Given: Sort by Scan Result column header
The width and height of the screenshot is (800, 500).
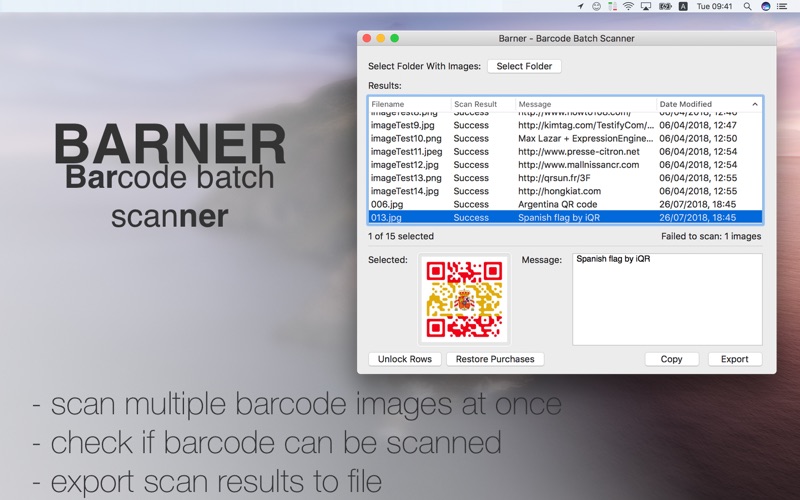Looking at the screenshot, I should coord(483,104).
